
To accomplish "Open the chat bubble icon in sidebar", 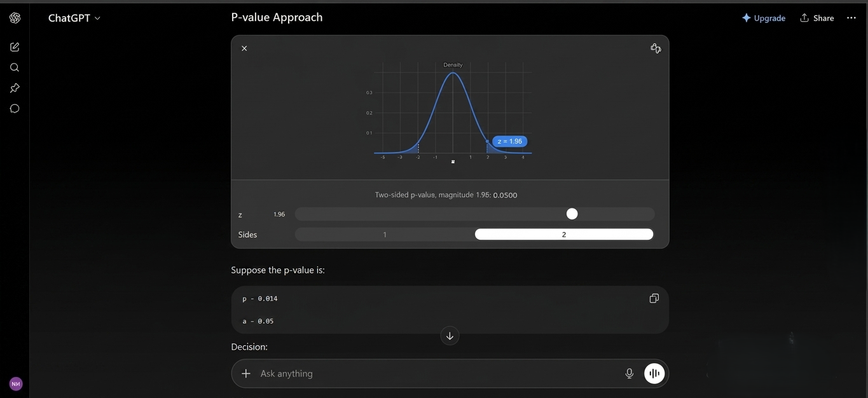I will tap(15, 109).
